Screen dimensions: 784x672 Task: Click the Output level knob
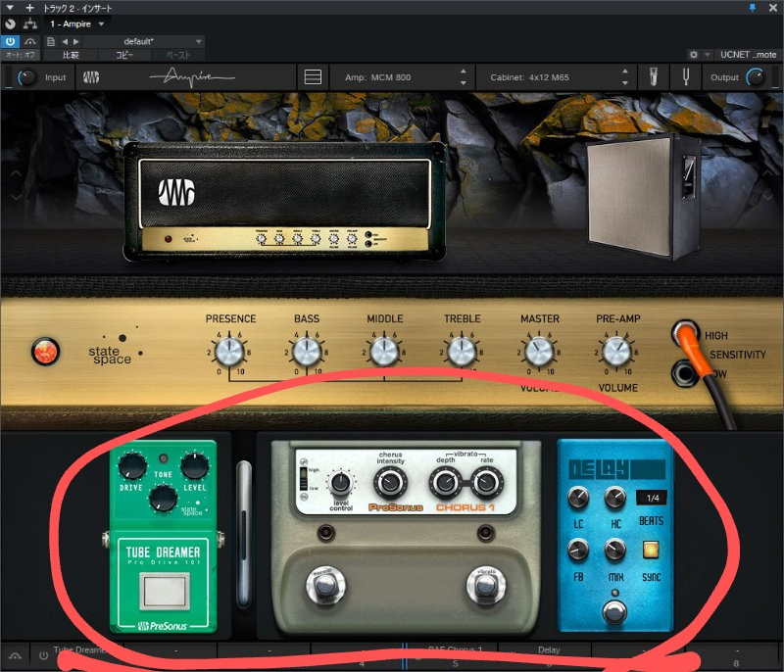tap(755, 77)
